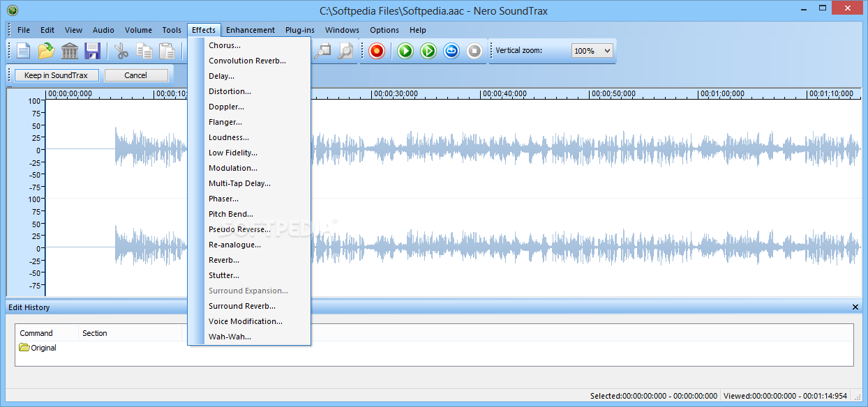This screenshot has height=407, width=868.
Task: Toggle the blue Loop playback button
Action: [451, 51]
